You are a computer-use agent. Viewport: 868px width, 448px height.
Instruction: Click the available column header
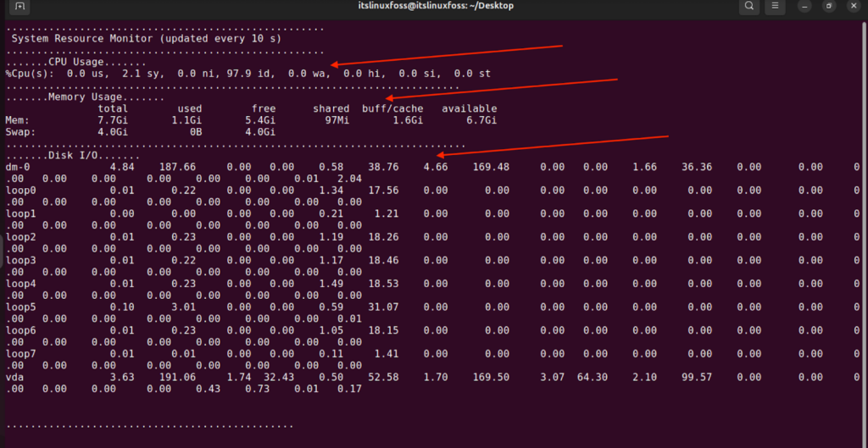(469, 108)
